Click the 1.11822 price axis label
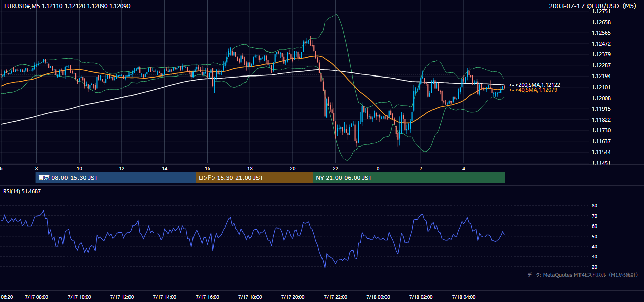The width and height of the screenshot is (644, 302). click(x=601, y=120)
